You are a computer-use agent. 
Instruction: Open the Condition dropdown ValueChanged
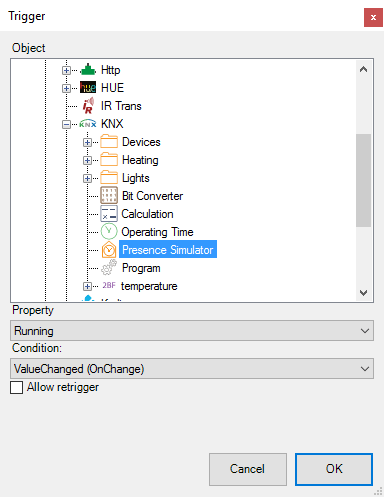coord(192,369)
